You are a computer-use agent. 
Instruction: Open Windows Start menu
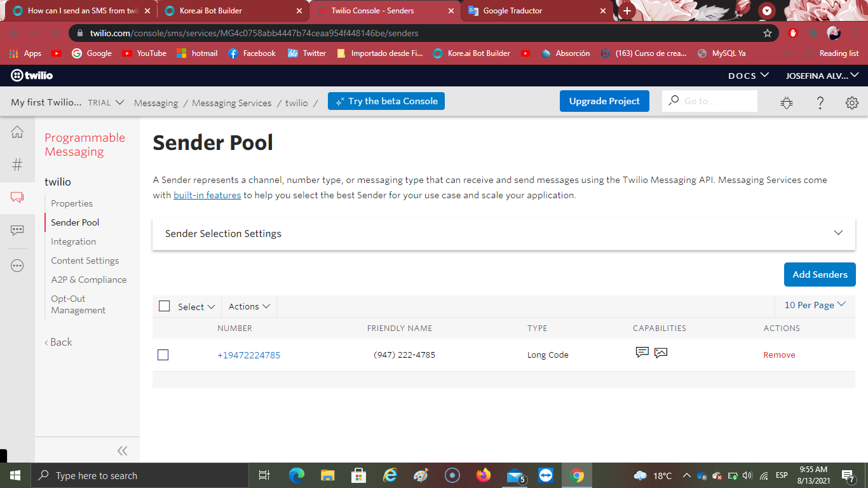15,475
